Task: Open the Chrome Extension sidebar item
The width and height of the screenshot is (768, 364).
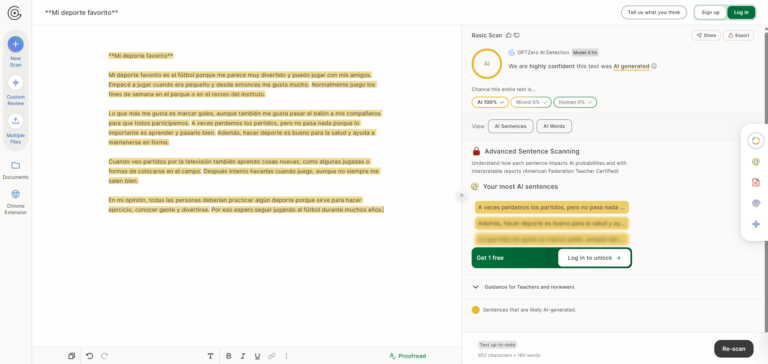Action: tap(16, 194)
